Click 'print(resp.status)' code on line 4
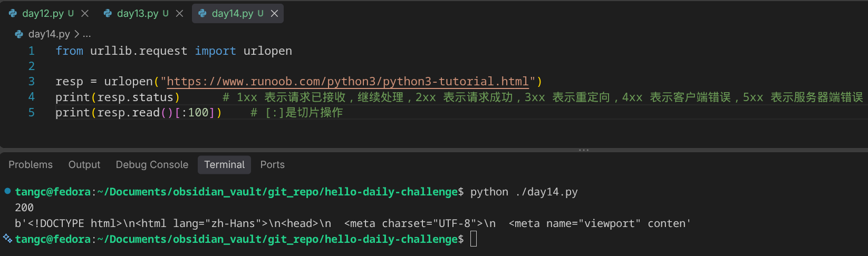Screen dimensions: 868x256 [118, 97]
